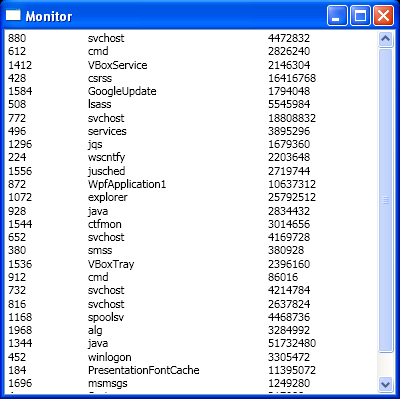The image size is (400, 399).
Task: Select the VBoxTray process name
Action: (111, 264)
